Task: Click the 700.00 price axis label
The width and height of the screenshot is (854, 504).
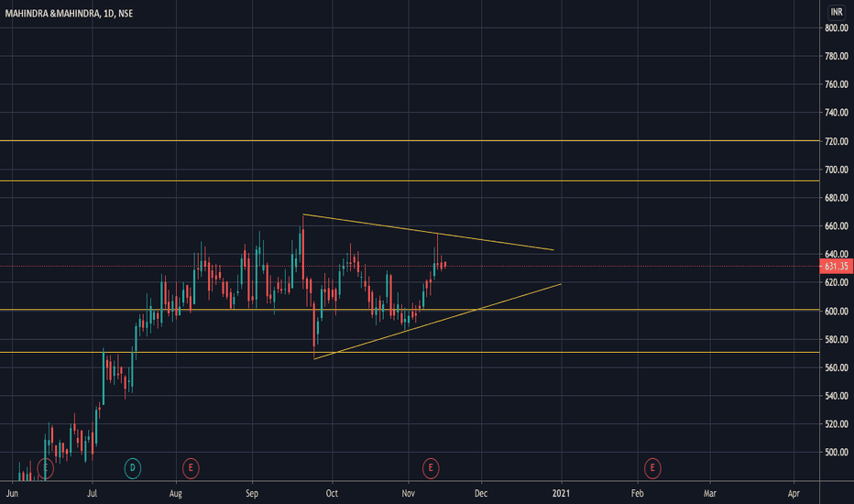Action: tap(837, 170)
